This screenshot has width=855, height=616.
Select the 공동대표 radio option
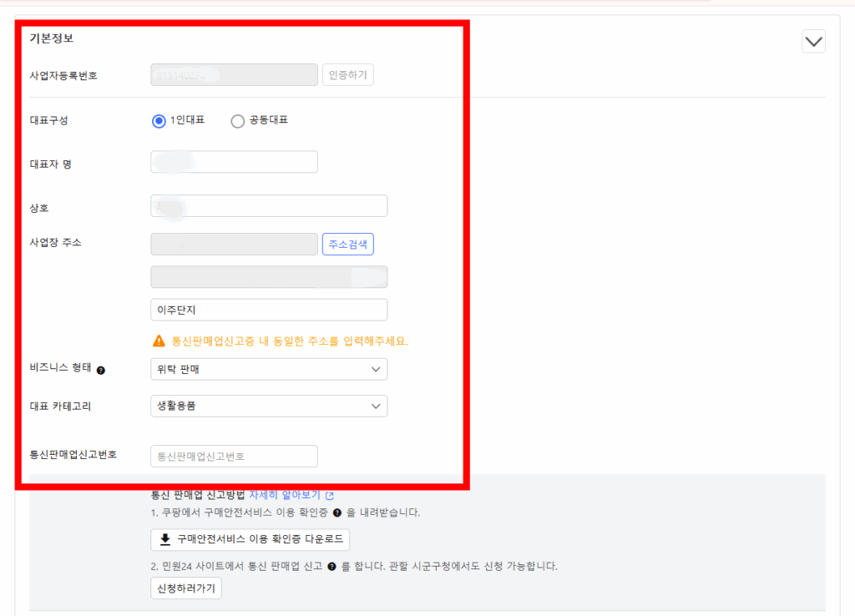237,120
